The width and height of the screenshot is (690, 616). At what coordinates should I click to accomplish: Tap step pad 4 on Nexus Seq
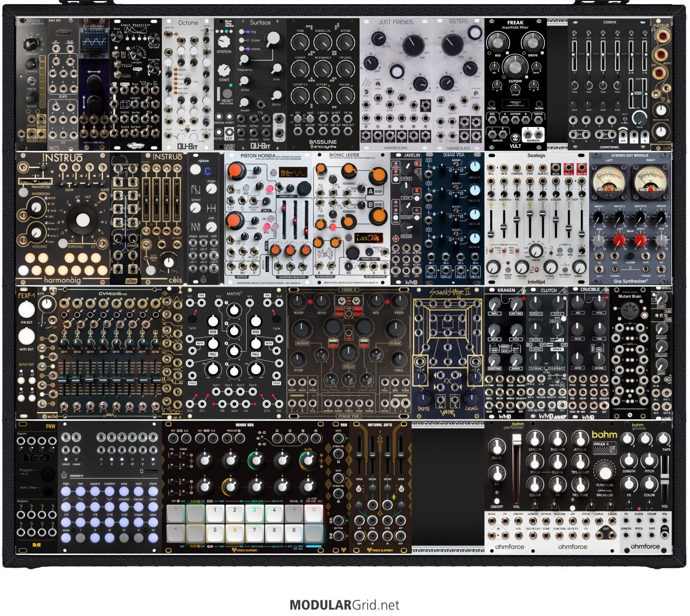274,514
